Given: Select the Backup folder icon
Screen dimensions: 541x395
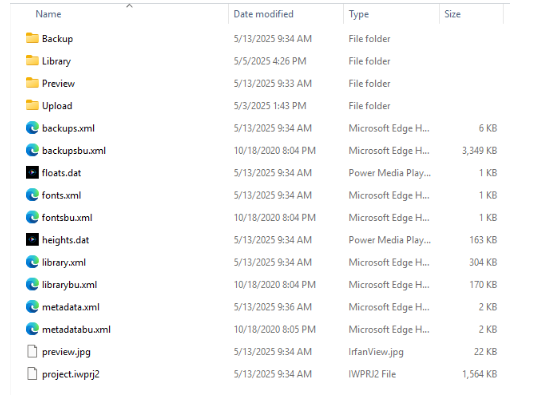Looking at the screenshot, I should click(32, 38).
